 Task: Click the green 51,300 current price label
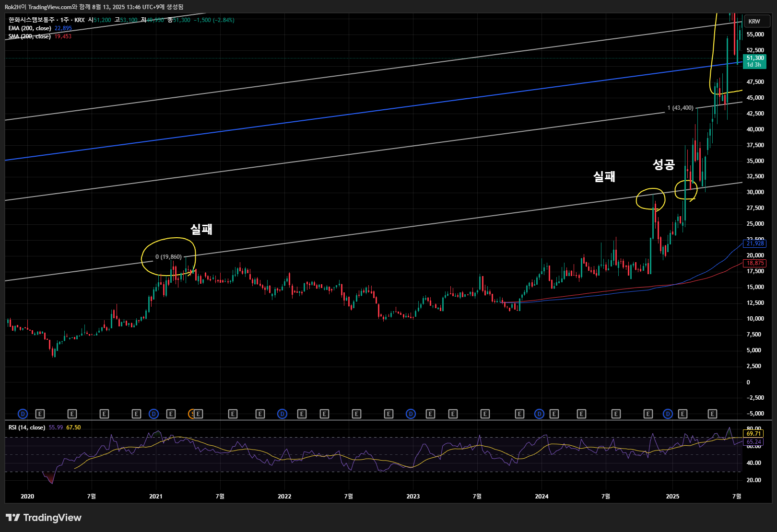click(x=754, y=61)
